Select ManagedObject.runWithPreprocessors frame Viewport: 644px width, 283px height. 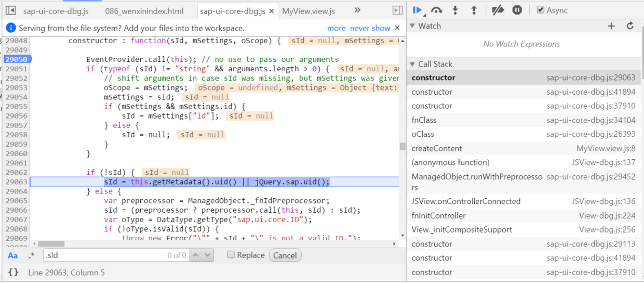tap(524, 182)
